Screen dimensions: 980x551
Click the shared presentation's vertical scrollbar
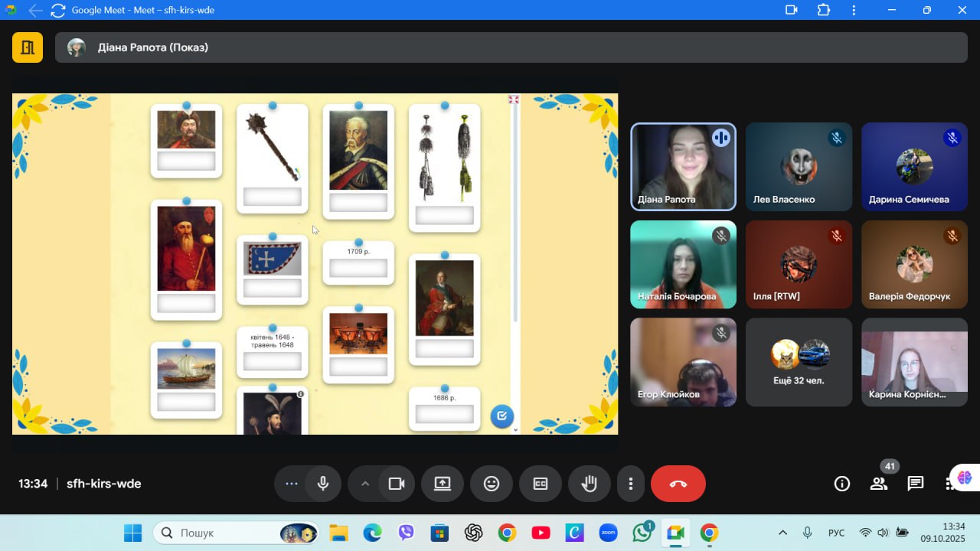515,214
